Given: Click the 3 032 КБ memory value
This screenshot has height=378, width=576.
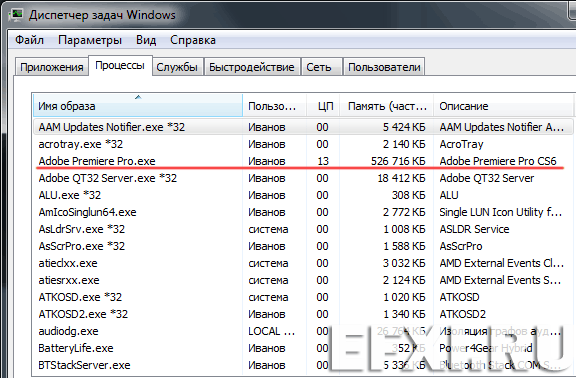Looking at the screenshot, I should (x=404, y=263).
